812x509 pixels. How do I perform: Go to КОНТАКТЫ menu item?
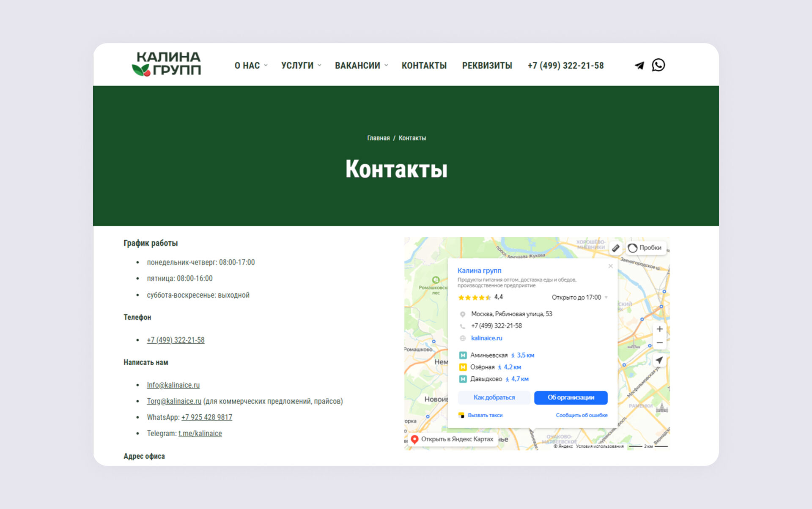tap(424, 66)
